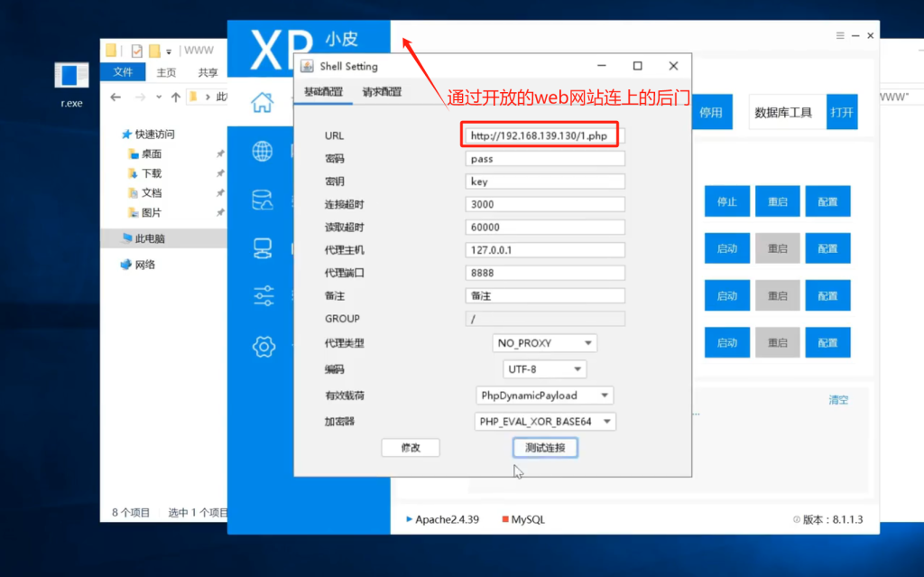Click the 8 个项目 status bar text
The image size is (924, 577).
pos(131,512)
